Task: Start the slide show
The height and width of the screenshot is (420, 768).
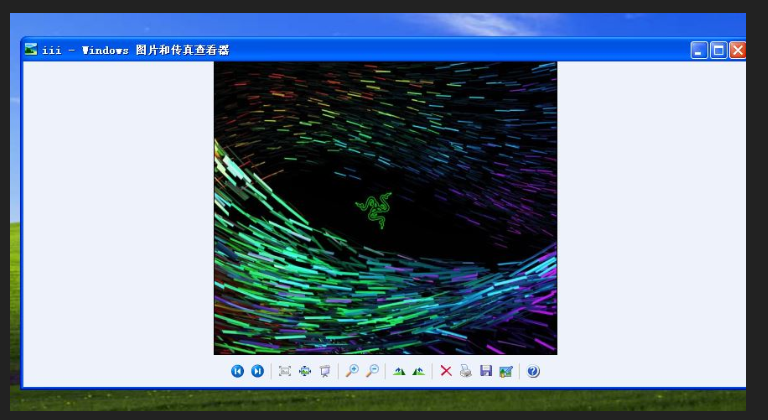Action: pyautogui.click(x=325, y=371)
